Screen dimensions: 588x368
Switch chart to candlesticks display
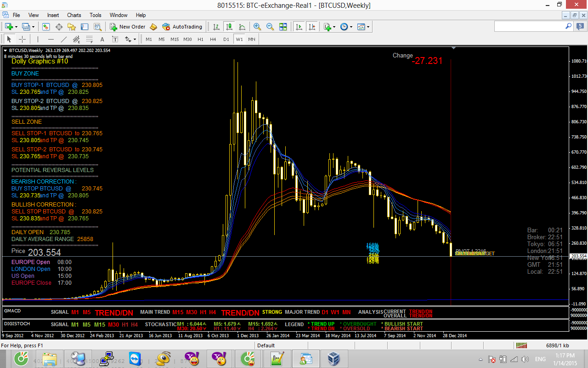point(229,27)
